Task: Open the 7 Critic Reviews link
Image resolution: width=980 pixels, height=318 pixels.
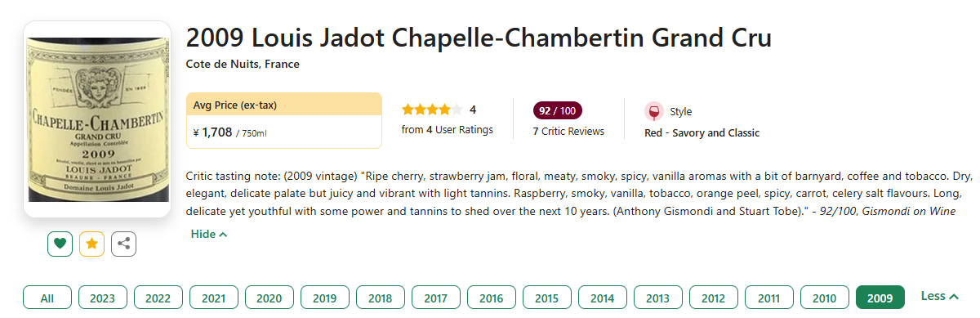Action: [x=568, y=132]
